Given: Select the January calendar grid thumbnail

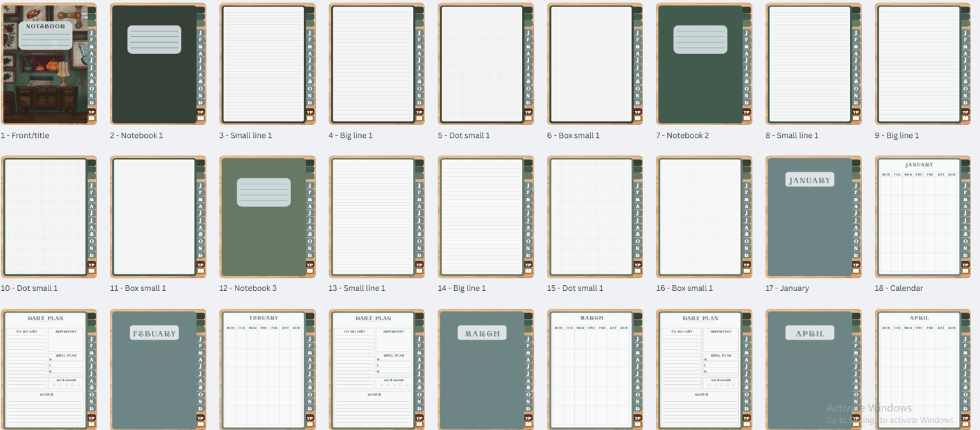Looking at the screenshot, I should pyautogui.click(x=923, y=217).
